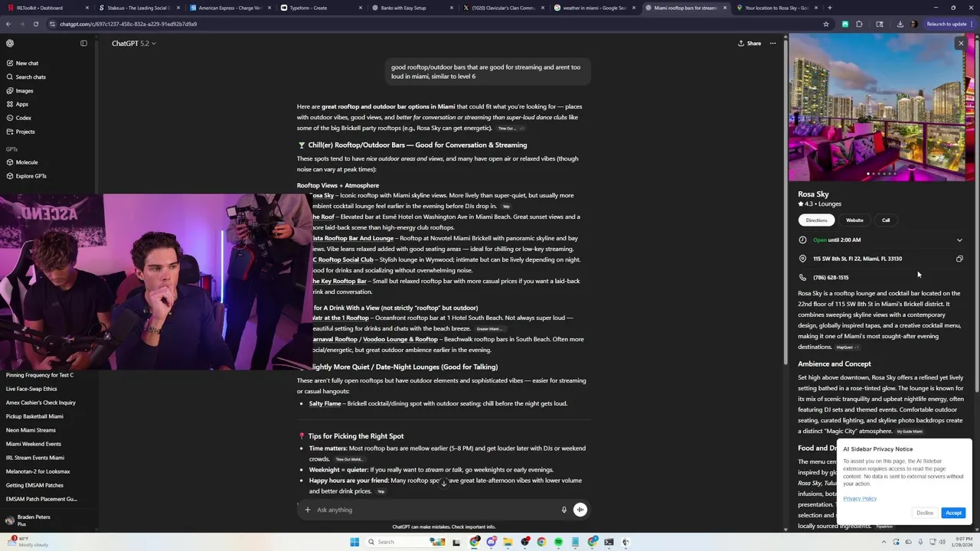Open Spotify from the taskbar
This screenshot has height=551, width=980.
[x=558, y=542]
